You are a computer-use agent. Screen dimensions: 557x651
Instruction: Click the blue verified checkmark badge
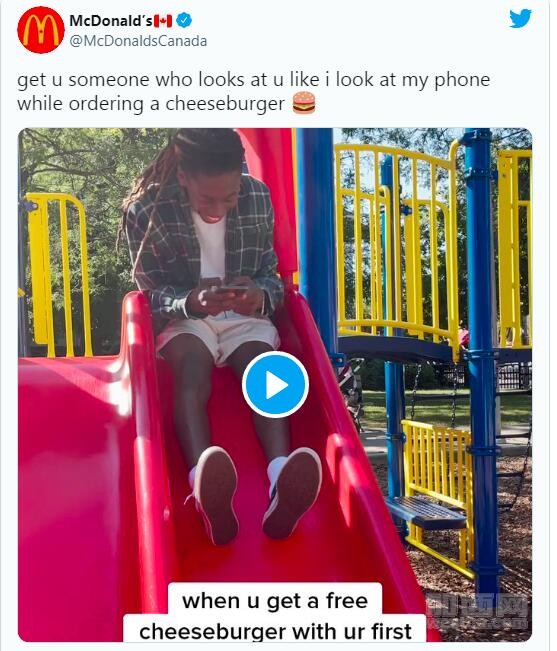[x=184, y=20]
